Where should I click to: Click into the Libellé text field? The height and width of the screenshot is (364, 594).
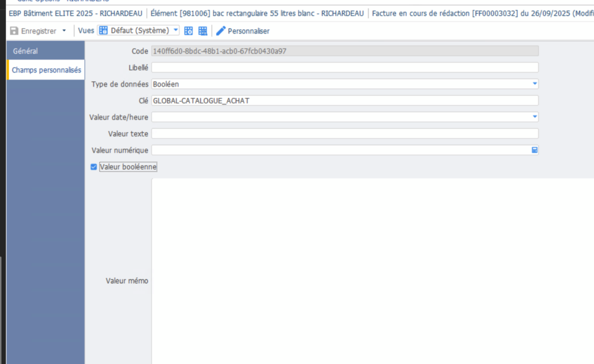click(x=344, y=68)
